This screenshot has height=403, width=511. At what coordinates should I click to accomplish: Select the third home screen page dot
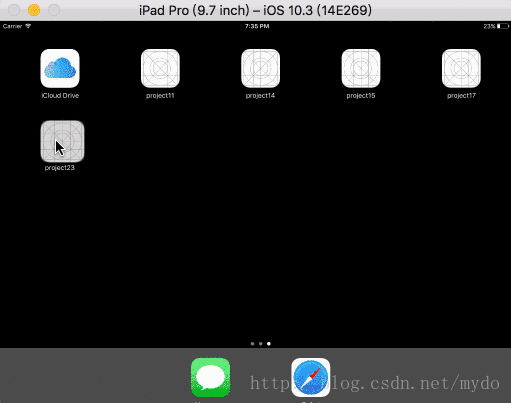pos(269,344)
